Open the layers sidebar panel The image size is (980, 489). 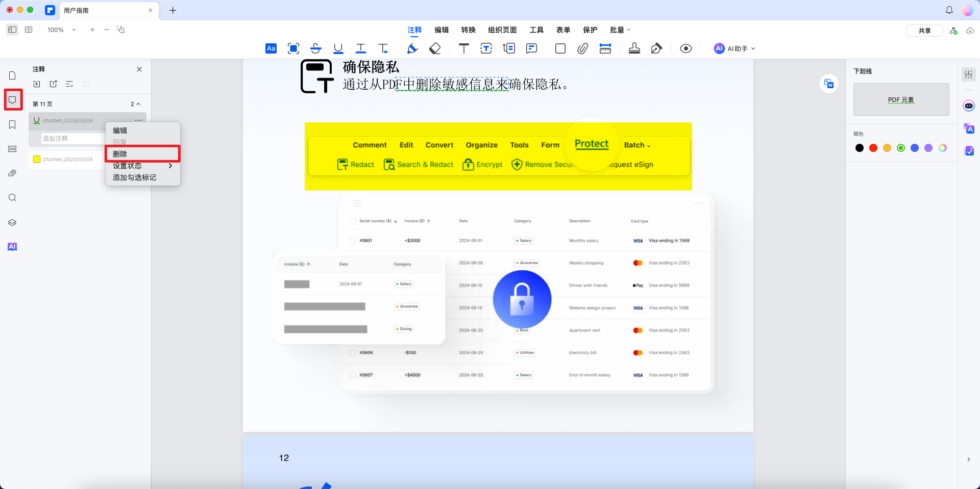pyautogui.click(x=12, y=222)
